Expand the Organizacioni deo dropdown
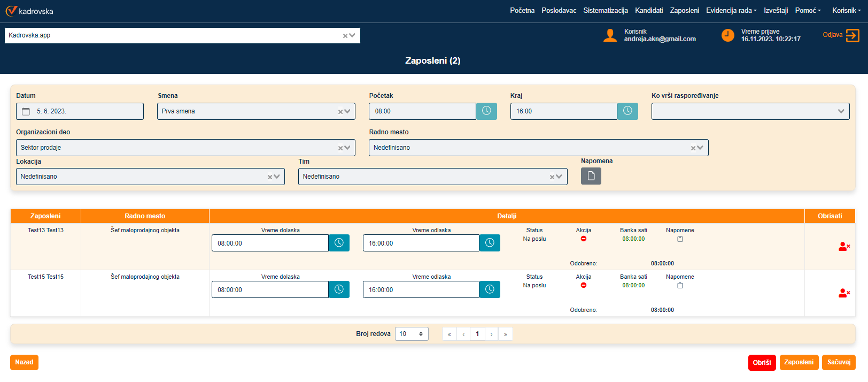The image size is (868, 382). pyautogui.click(x=348, y=148)
